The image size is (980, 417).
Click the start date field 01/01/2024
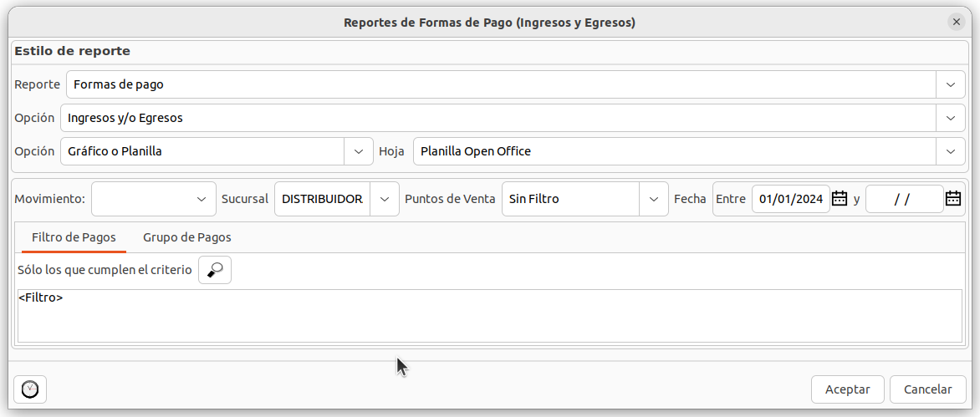(x=790, y=199)
